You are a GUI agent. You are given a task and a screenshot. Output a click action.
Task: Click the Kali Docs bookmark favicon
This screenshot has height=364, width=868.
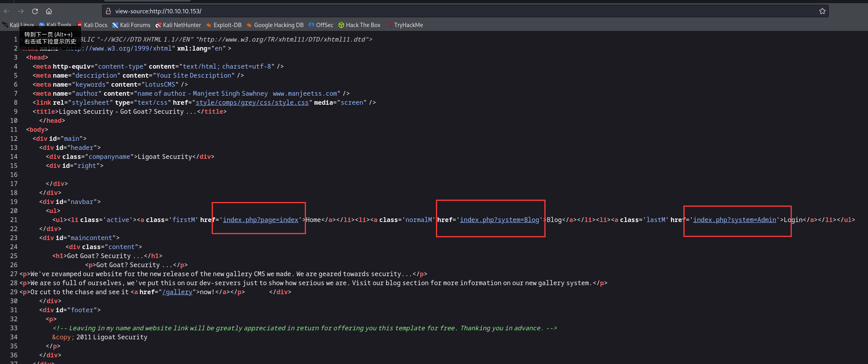80,25
